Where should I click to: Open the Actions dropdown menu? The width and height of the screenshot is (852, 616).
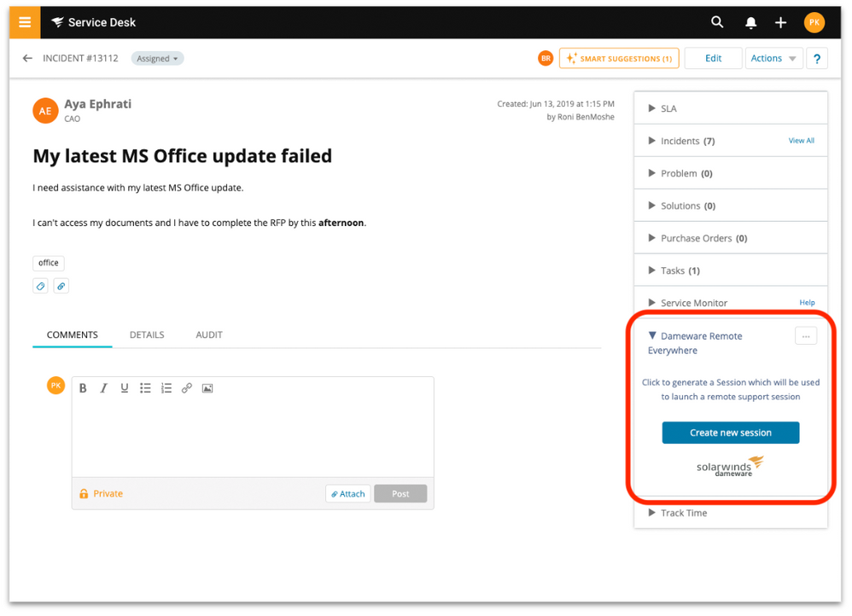pos(773,59)
